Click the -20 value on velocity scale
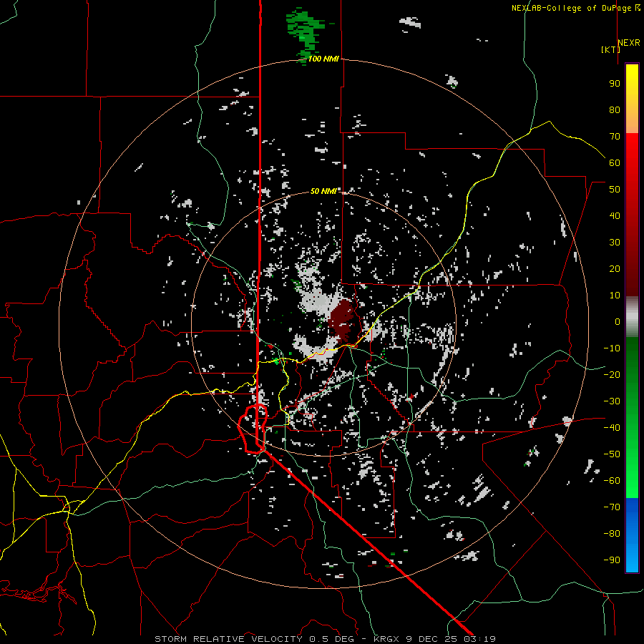644x644 pixels. [612, 374]
